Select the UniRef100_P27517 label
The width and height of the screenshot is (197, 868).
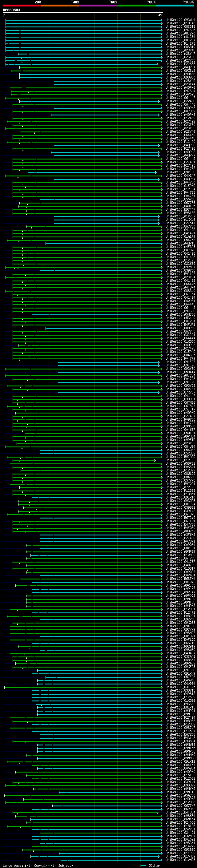click(x=180, y=223)
